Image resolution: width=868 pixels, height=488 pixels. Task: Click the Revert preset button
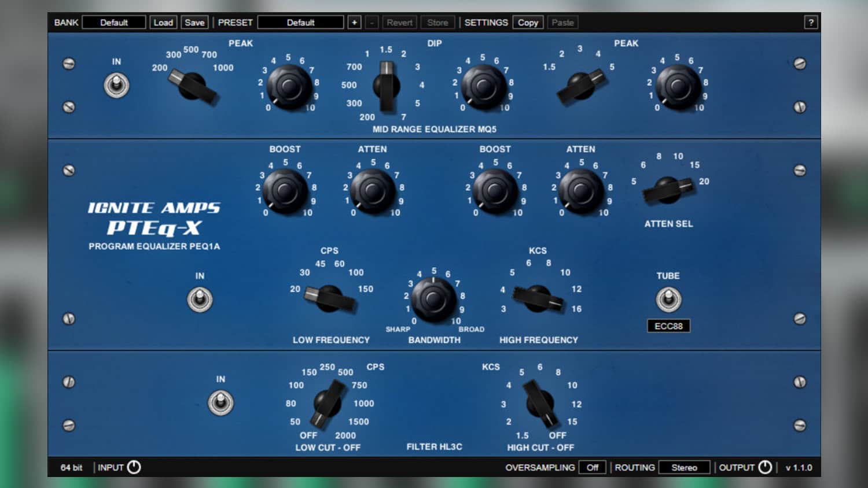pyautogui.click(x=399, y=23)
